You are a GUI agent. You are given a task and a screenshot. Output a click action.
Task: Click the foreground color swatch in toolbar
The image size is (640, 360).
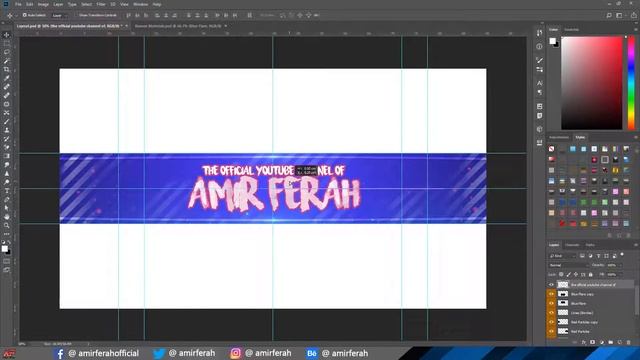click(4, 249)
